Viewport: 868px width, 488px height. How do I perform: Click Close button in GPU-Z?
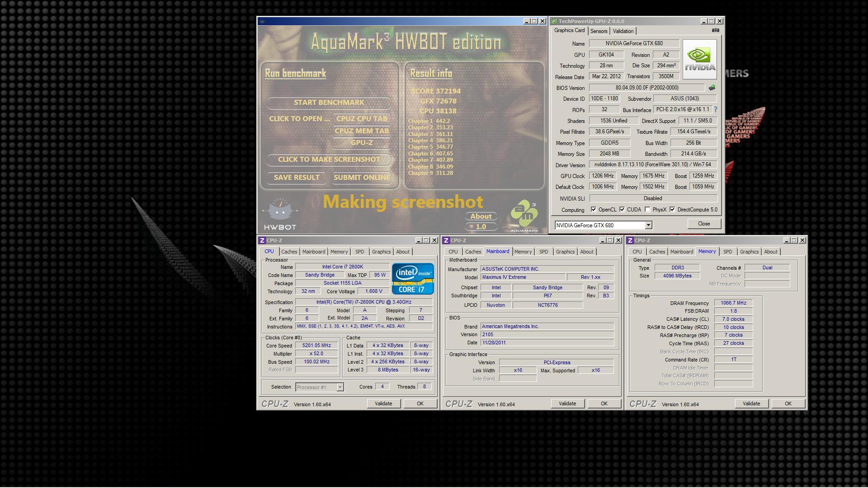point(704,224)
